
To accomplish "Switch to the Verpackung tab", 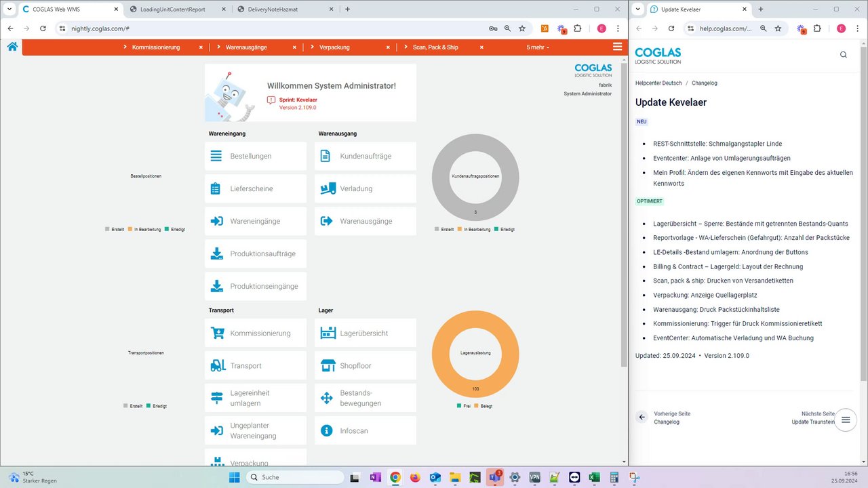I will coord(334,47).
